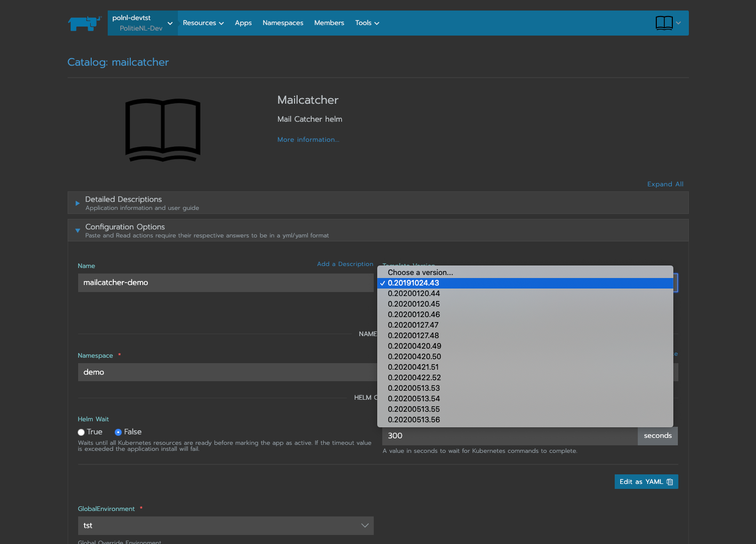Click the Rancher cow logo
756x544 pixels.
click(x=85, y=23)
